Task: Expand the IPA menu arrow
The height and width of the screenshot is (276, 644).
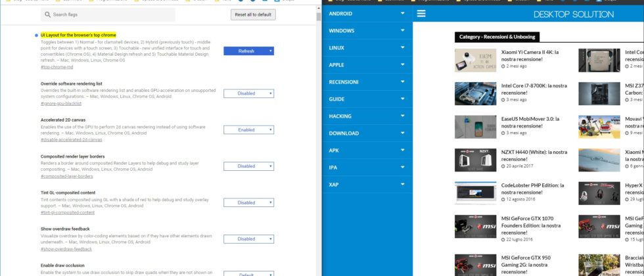Action: [x=402, y=167]
